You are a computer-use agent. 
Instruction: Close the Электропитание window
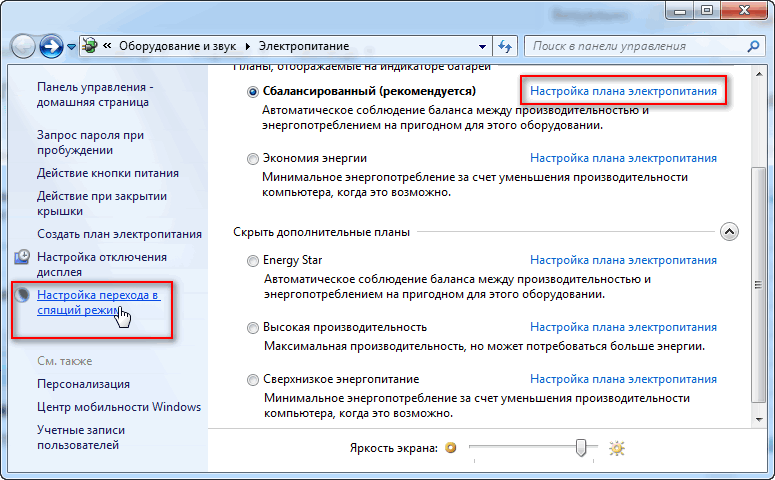(x=744, y=11)
